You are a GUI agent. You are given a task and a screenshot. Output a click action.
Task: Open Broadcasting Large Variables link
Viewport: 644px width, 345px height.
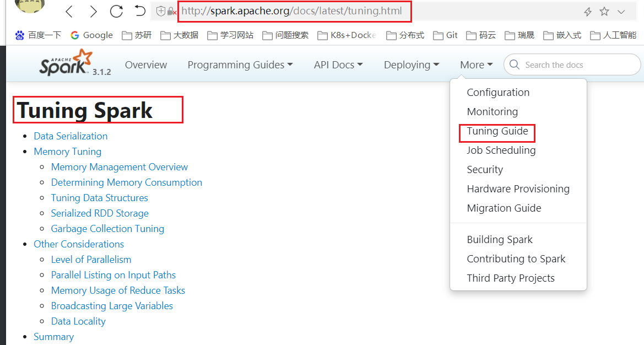coord(112,305)
